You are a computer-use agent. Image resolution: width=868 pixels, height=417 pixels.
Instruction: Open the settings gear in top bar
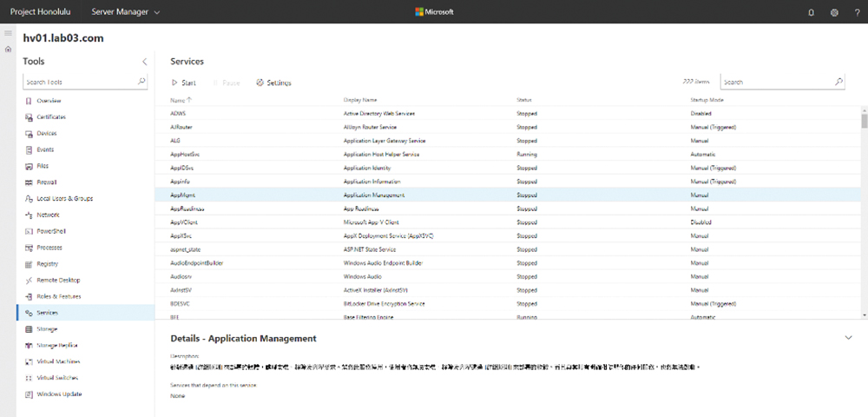tap(834, 13)
